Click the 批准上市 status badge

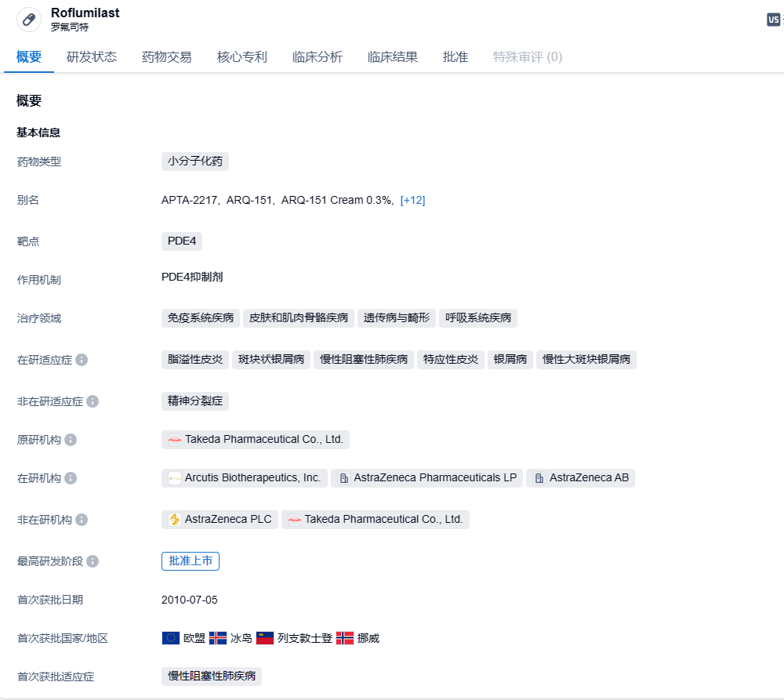[x=191, y=560]
